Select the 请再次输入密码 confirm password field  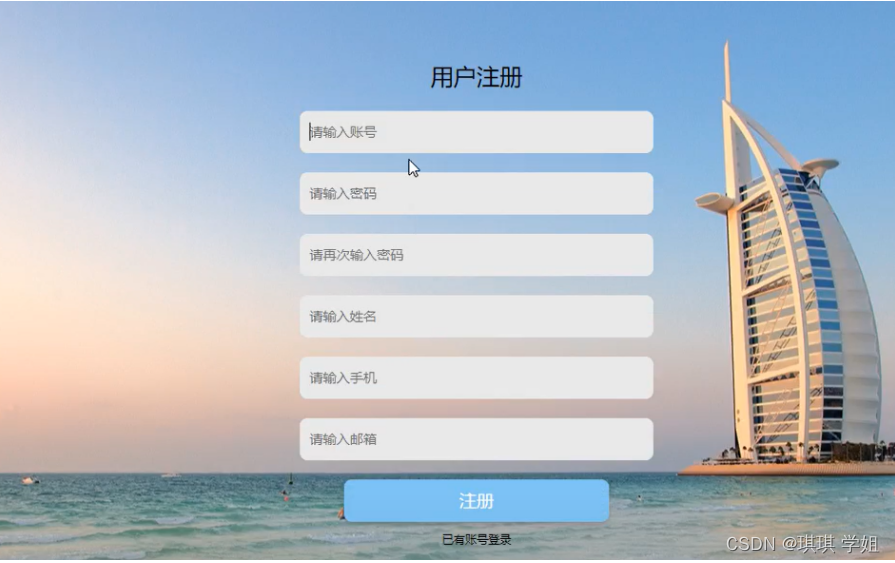[x=476, y=255]
